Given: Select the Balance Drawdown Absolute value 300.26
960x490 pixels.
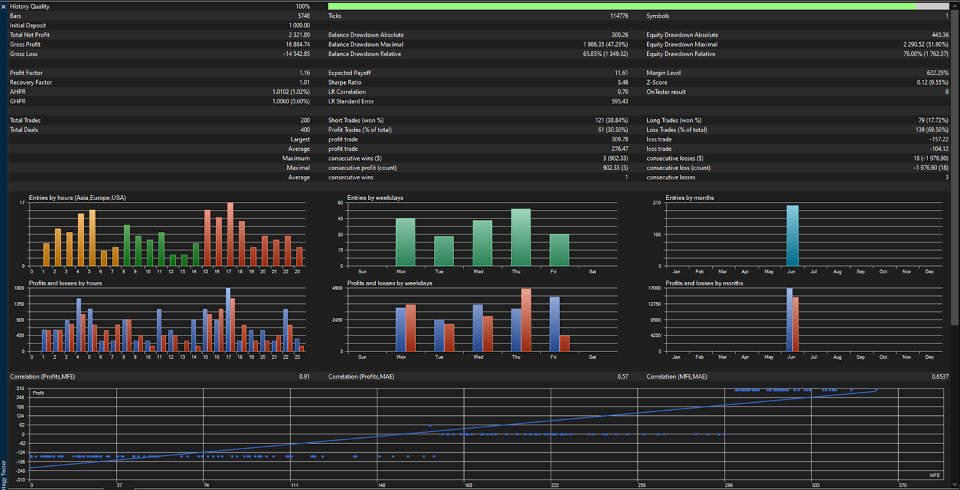Looking at the screenshot, I should 620,35.
